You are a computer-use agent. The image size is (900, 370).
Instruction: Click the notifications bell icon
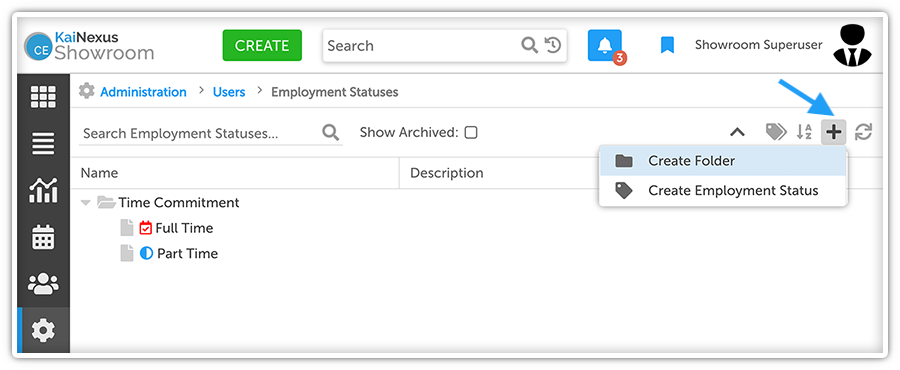604,46
